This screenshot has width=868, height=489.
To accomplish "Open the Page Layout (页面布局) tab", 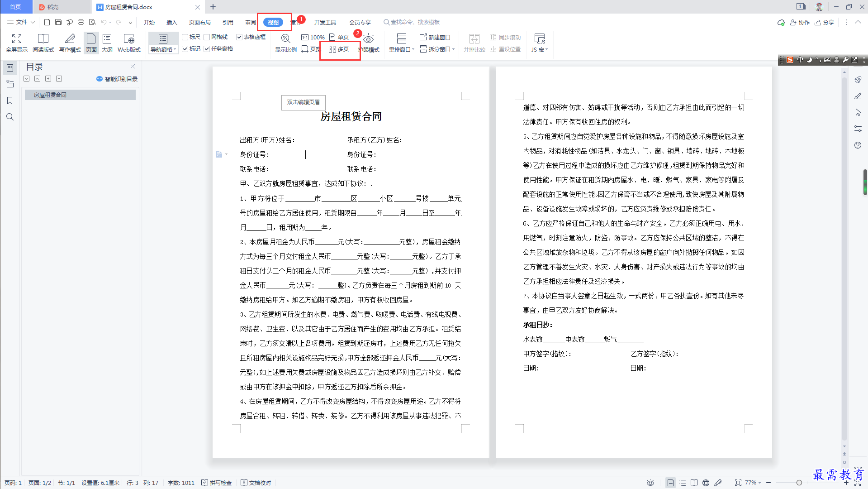I will click(x=200, y=22).
